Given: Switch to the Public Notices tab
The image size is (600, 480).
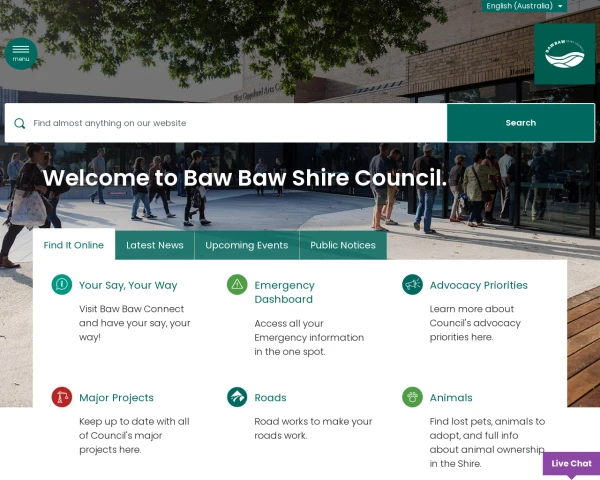Looking at the screenshot, I should pos(343,245).
